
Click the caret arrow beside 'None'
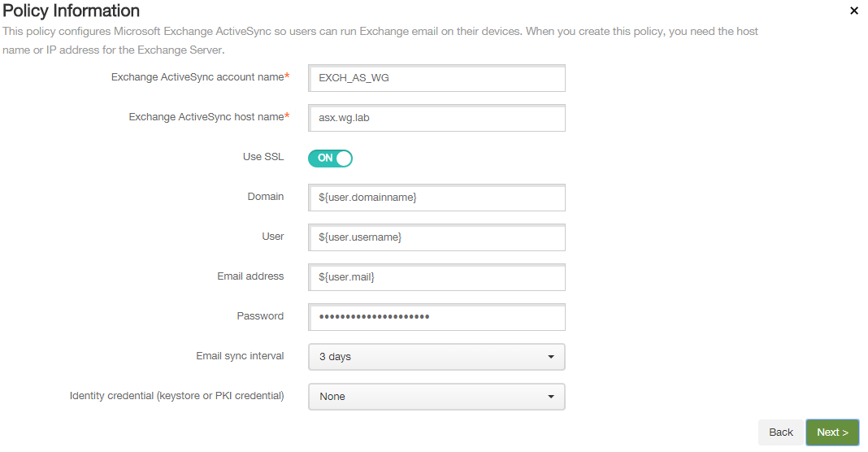pyautogui.click(x=550, y=397)
